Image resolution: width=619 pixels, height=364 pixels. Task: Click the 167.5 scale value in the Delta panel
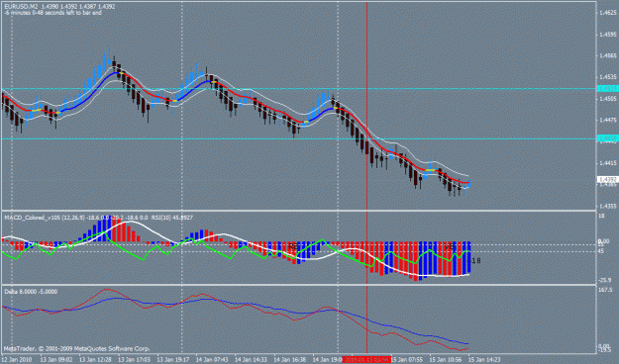click(606, 290)
